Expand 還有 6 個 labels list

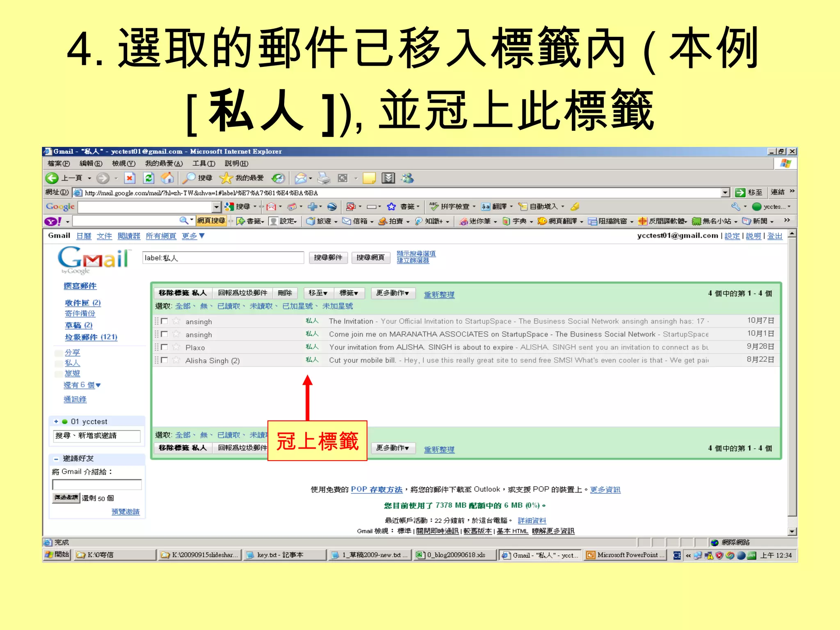(82, 385)
